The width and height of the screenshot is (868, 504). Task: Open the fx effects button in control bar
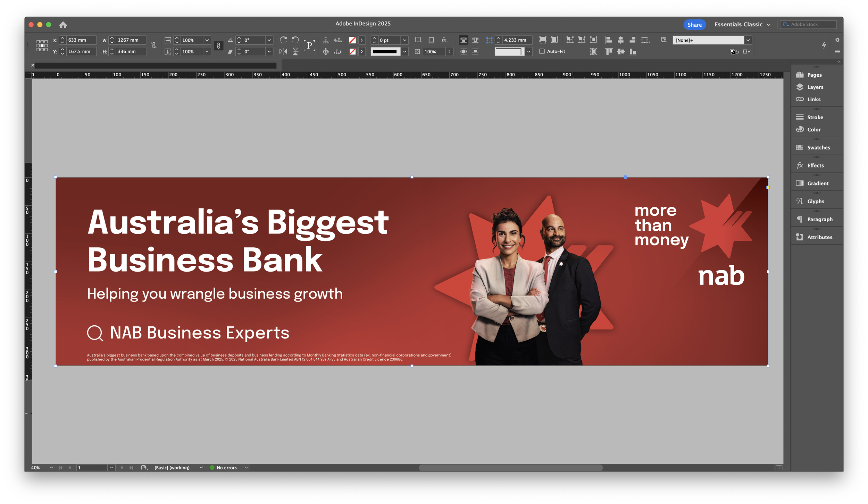tap(444, 40)
